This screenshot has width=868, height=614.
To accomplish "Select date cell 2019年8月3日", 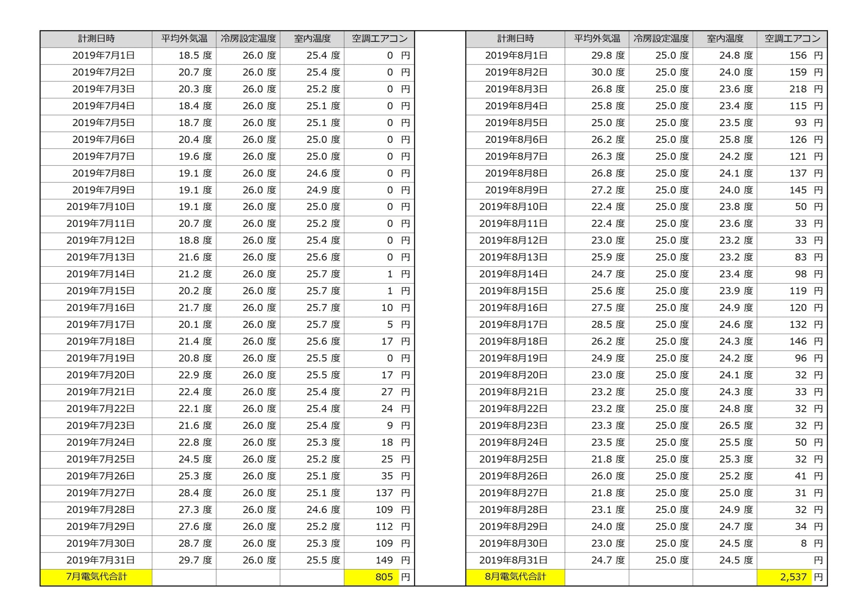I will coord(515,89).
